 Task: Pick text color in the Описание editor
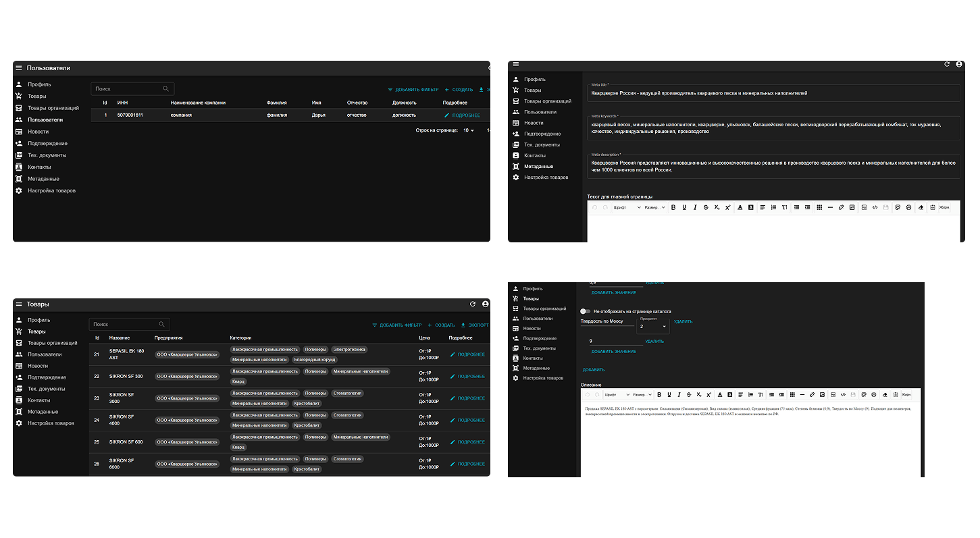(720, 394)
